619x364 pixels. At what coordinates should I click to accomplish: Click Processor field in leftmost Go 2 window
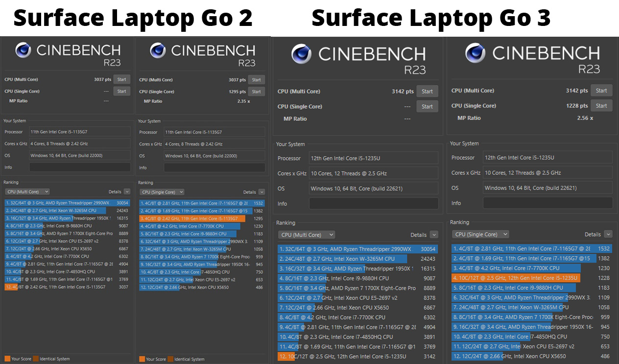pos(80,132)
